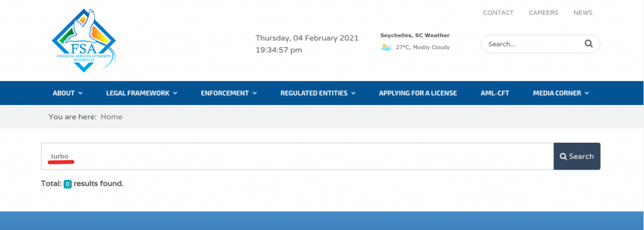Click the zero results count badge
Image resolution: width=644 pixels, height=230 pixels.
click(68, 184)
